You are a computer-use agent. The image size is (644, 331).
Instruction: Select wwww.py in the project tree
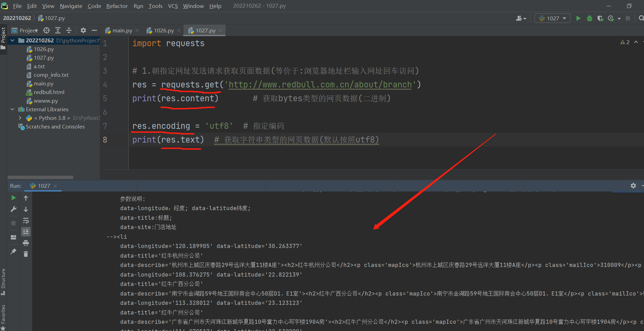click(x=45, y=101)
